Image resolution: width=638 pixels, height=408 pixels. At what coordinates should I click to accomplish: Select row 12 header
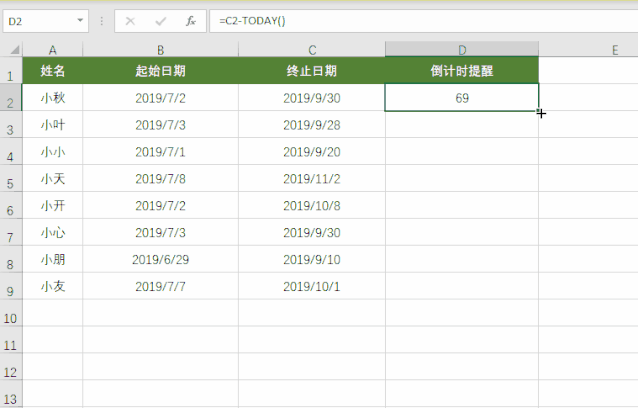coord(11,367)
